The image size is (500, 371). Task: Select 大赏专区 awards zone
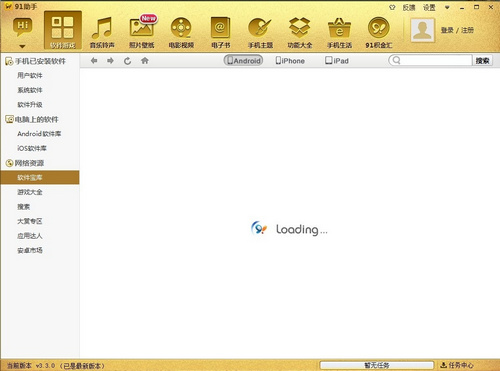tap(30, 221)
